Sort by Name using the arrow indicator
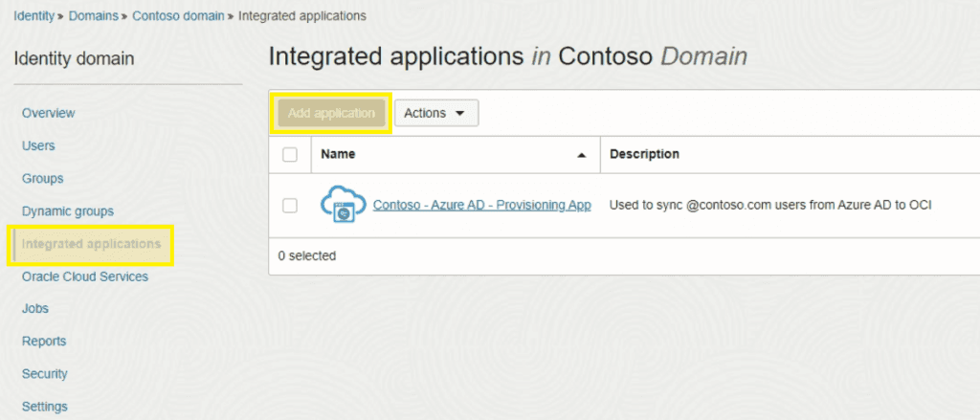The width and height of the screenshot is (980, 420). tap(581, 155)
